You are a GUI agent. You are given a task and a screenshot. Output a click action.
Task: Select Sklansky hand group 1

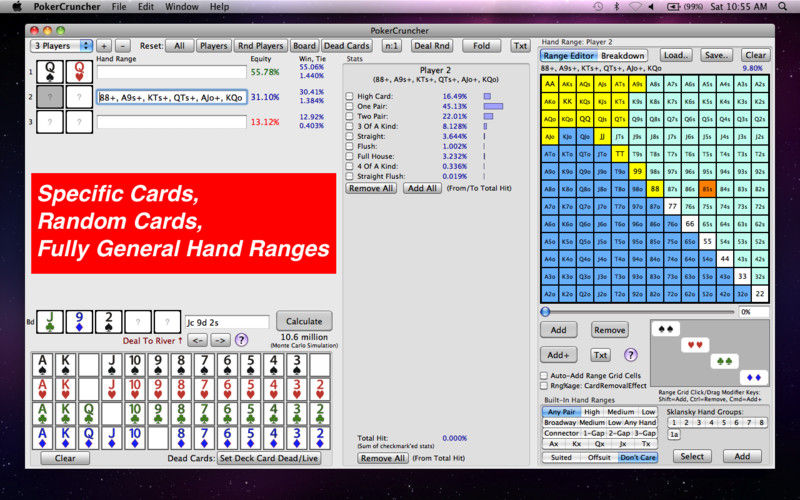pyautogui.click(x=673, y=422)
